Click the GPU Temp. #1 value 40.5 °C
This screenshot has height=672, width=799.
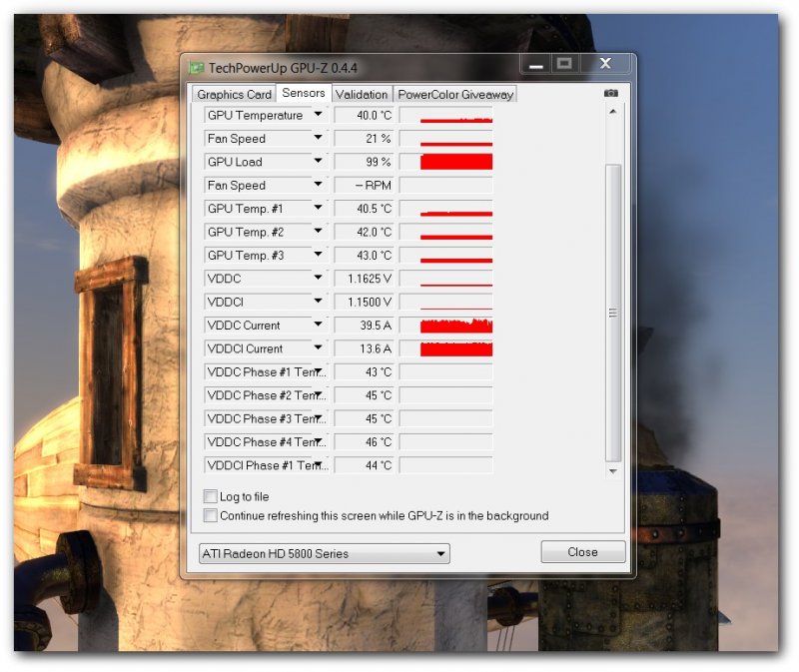(x=364, y=209)
